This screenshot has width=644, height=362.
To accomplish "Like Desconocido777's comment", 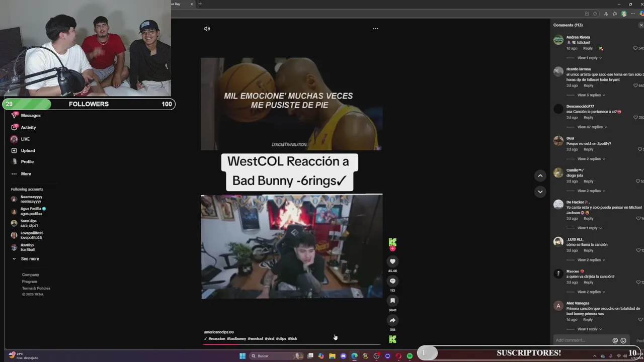I will pyautogui.click(x=635, y=117).
